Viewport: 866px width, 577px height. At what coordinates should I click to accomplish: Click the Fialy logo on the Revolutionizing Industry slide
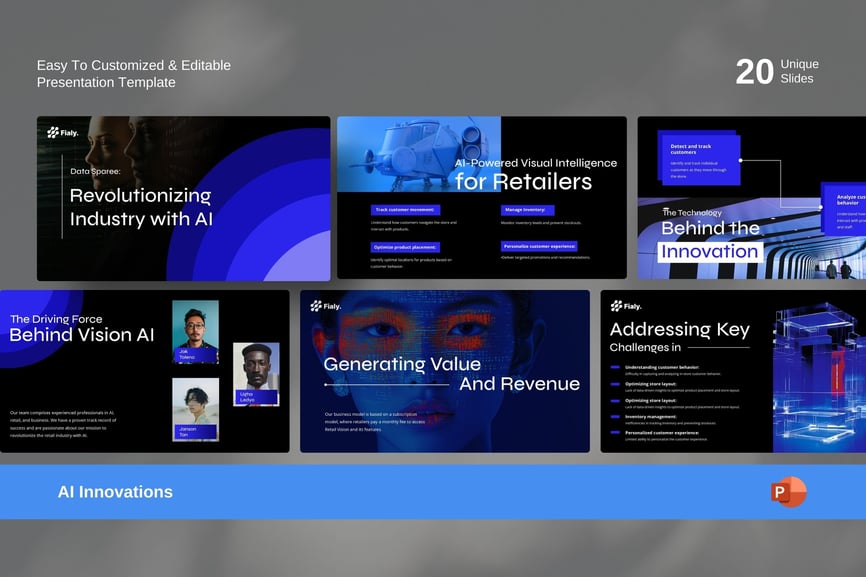62,132
